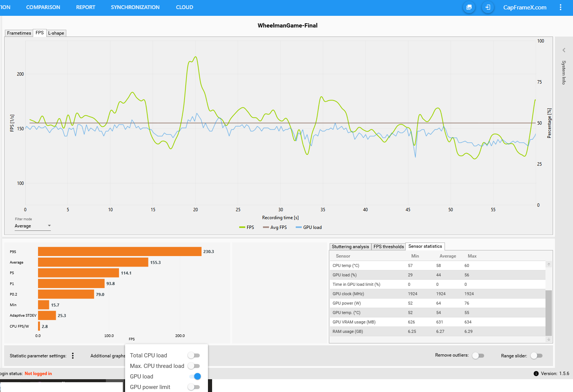
Task: Click the Min column header in sensor table
Action: tap(415, 256)
